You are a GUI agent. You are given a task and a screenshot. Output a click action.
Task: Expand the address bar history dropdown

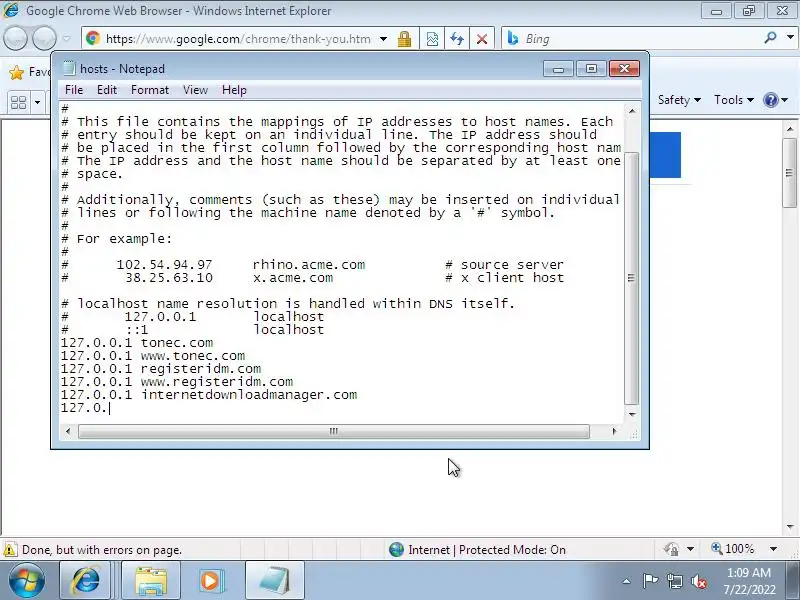coord(383,39)
